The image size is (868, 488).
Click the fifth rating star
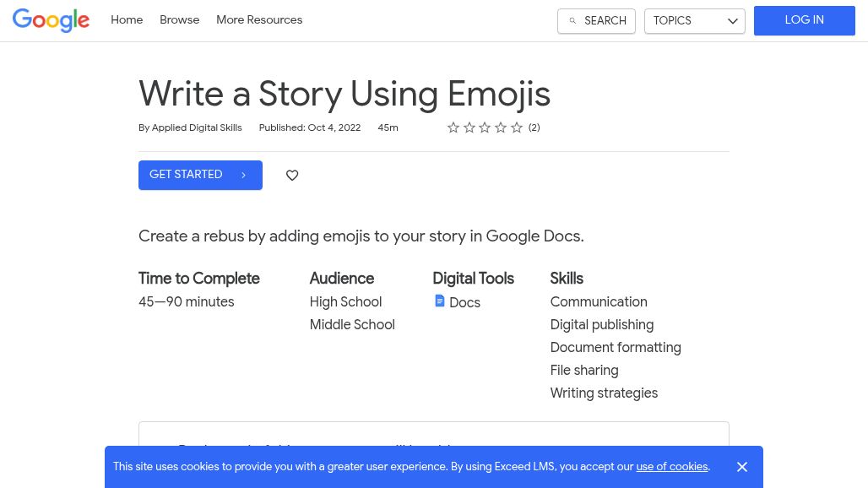[x=517, y=128]
